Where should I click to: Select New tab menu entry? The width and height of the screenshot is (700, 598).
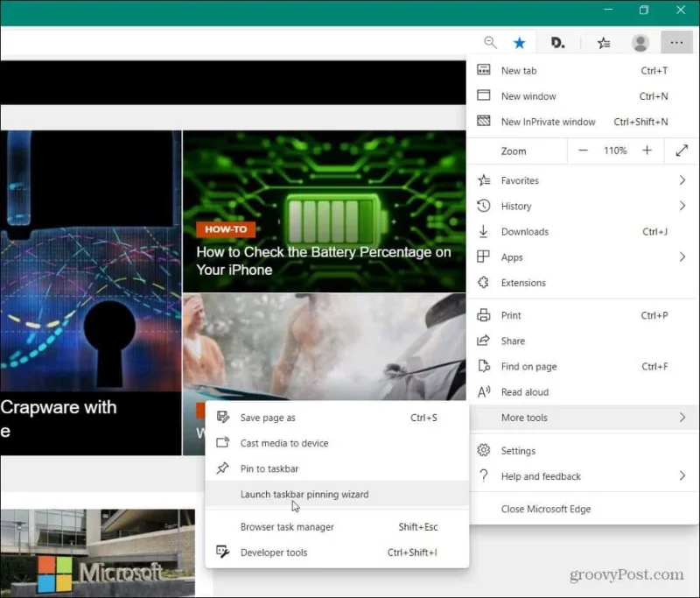pos(582,71)
